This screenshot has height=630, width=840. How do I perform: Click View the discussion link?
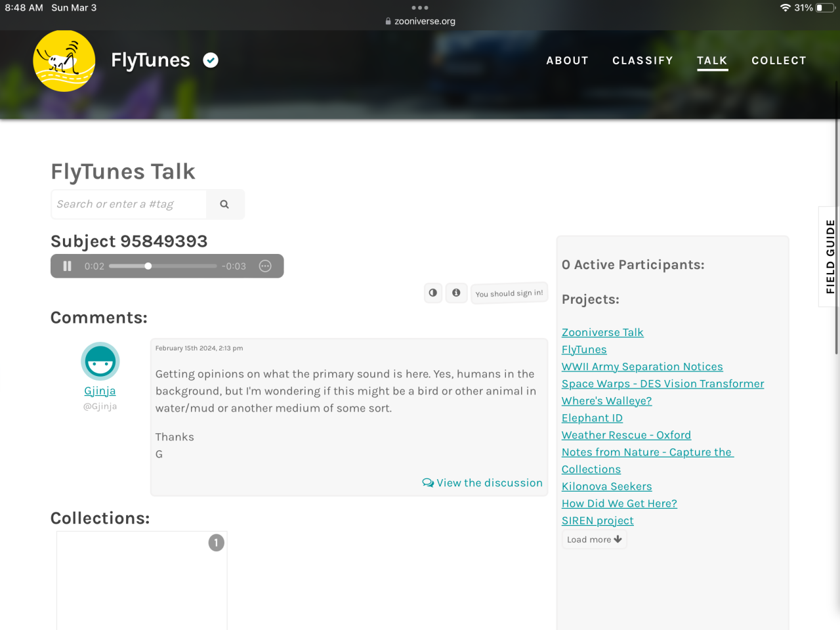pos(482,483)
